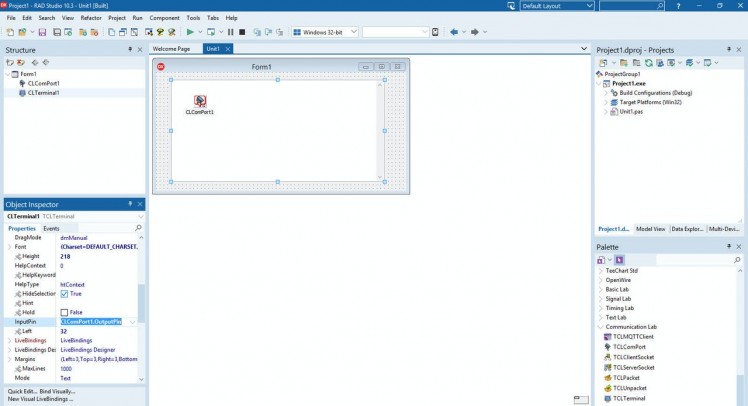Select the CLComPort1 component icon on the form

[200, 101]
